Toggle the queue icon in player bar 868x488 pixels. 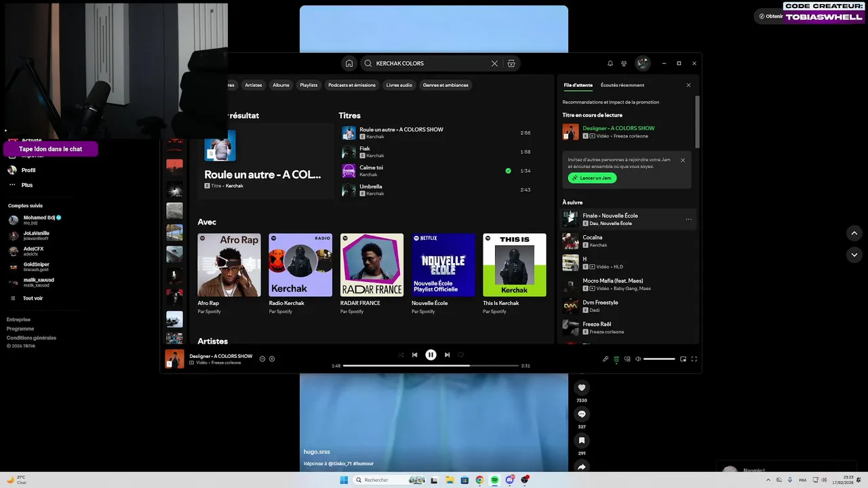coord(616,359)
